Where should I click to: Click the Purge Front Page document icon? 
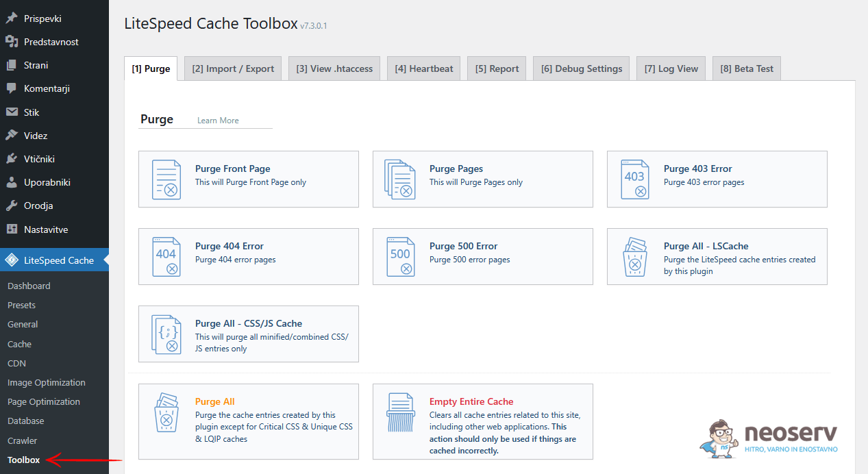166,179
